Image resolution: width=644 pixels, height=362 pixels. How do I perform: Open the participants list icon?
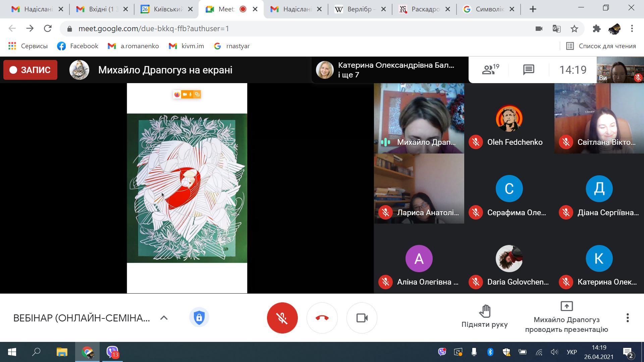coord(490,70)
